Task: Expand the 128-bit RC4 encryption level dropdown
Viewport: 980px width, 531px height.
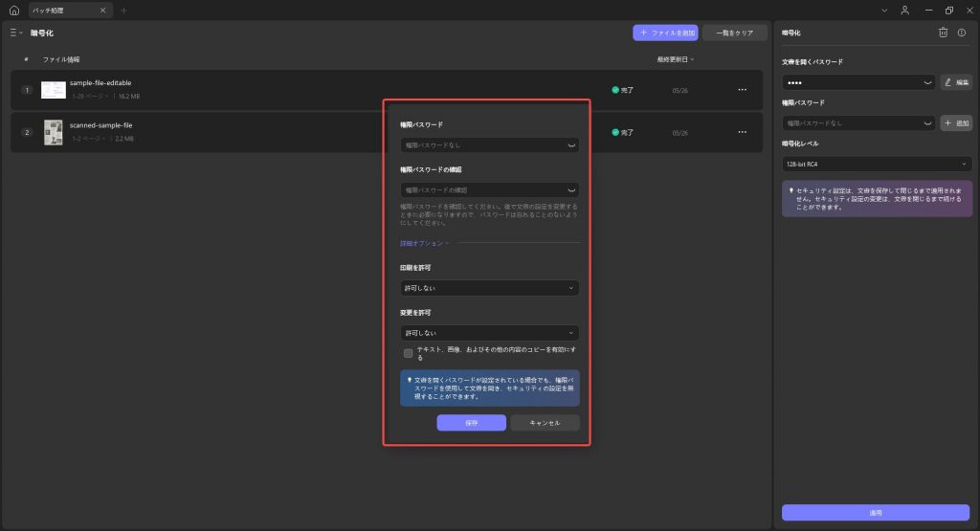Action: tap(877, 165)
